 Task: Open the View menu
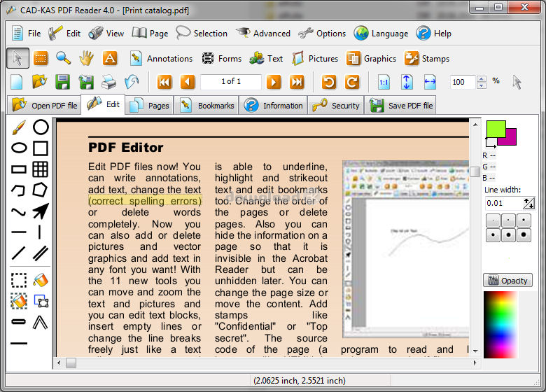[x=106, y=34]
